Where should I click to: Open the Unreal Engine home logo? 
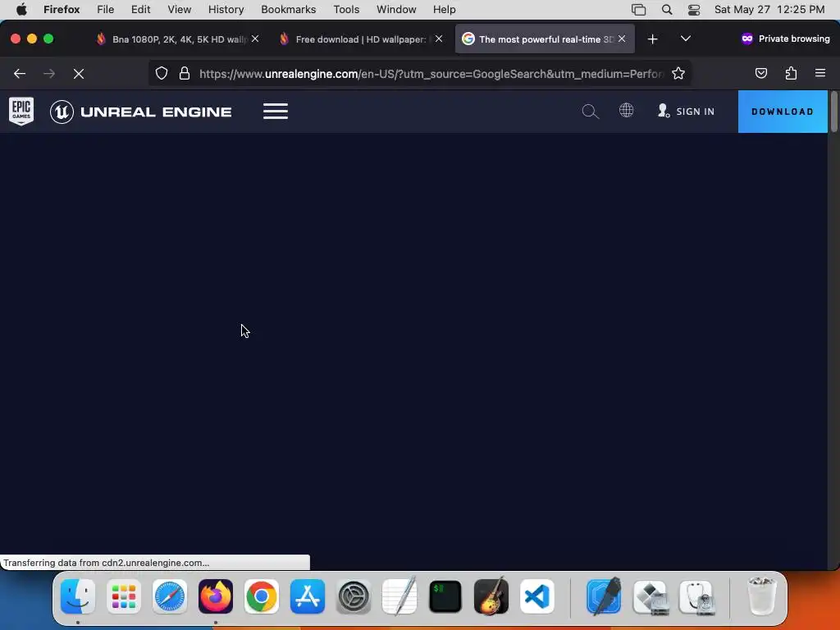click(x=141, y=112)
